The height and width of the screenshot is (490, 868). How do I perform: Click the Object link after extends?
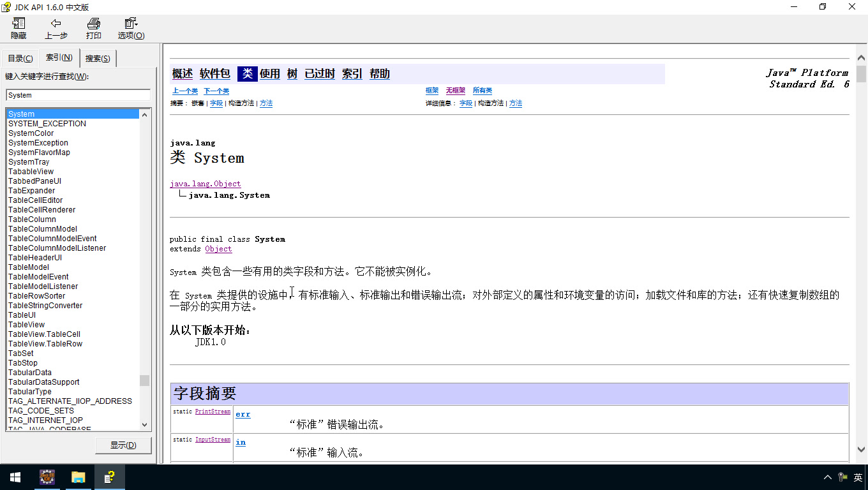(x=218, y=249)
